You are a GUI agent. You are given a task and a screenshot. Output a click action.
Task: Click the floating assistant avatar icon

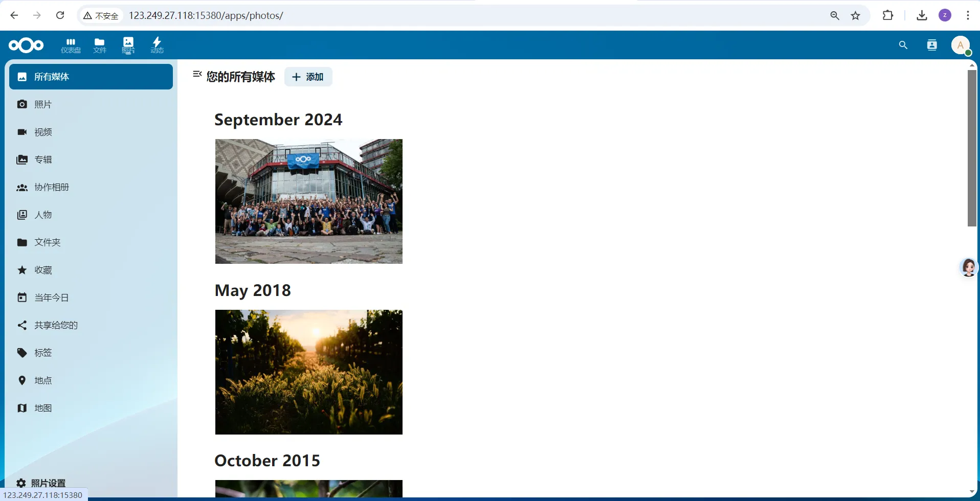969,267
